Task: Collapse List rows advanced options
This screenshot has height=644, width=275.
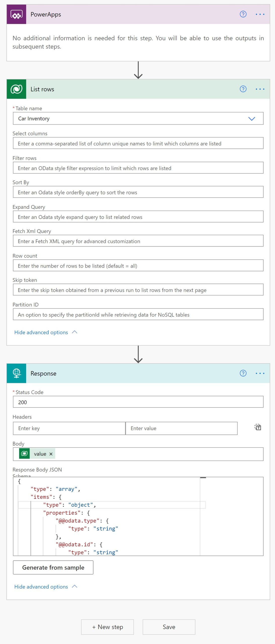Action: pyautogui.click(x=46, y=332)
